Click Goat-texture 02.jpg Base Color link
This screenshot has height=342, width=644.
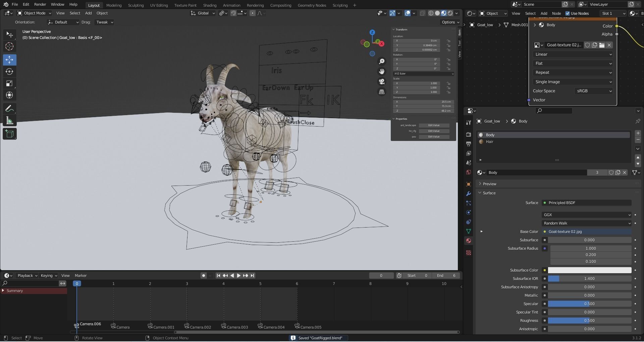tap(587, 232)
